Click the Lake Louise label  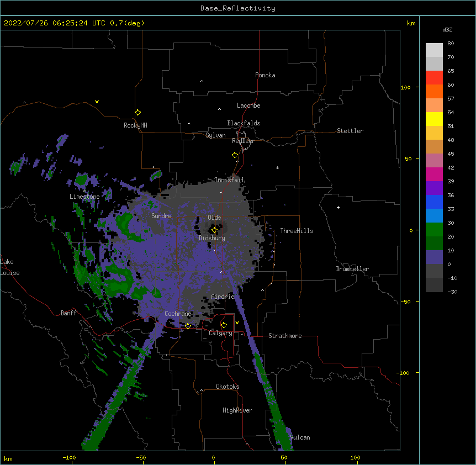(10, 267)
